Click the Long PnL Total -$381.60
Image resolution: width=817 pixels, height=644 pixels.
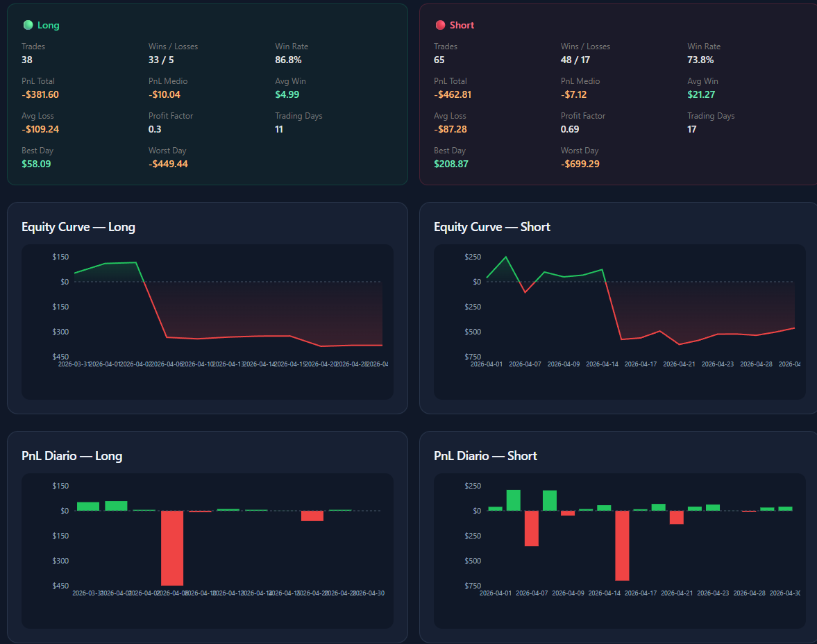pos(40,94)
